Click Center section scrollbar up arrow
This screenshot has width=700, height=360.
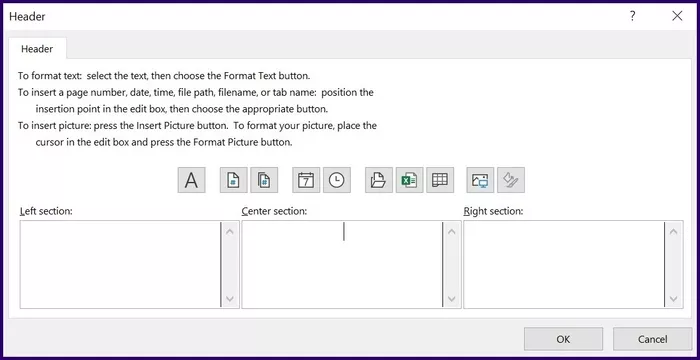point(452,231)
